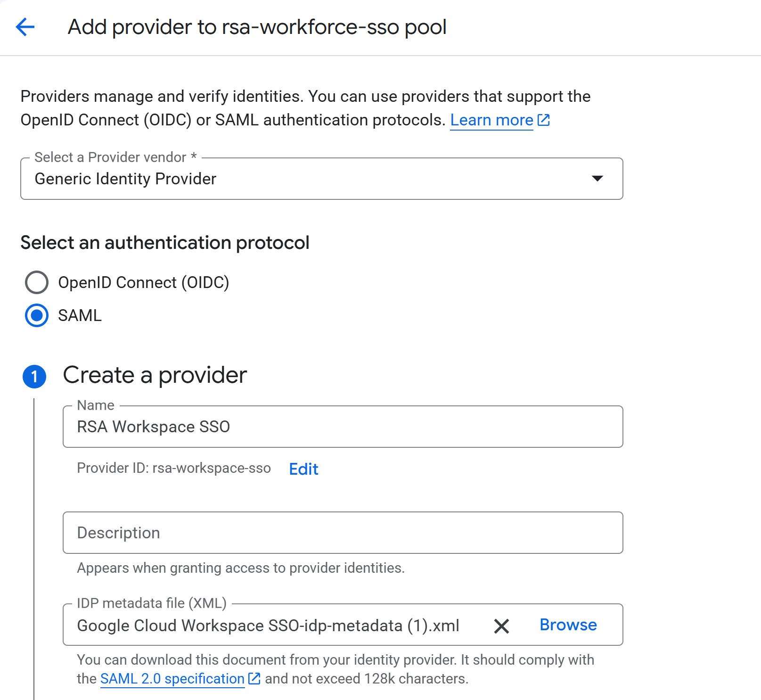This screenshot has width=761, height=700.
Task: Go back using the blue arrow icon
Action: pos(25,27)
